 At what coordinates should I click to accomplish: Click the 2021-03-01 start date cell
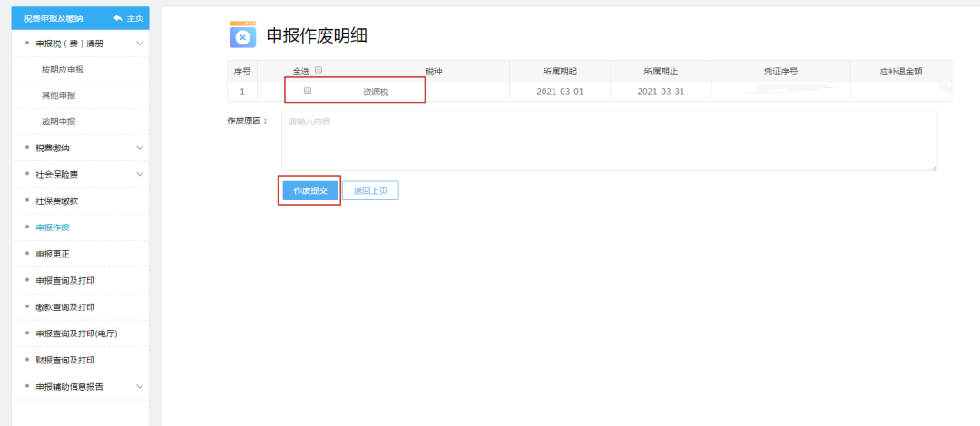coord(560,92)
